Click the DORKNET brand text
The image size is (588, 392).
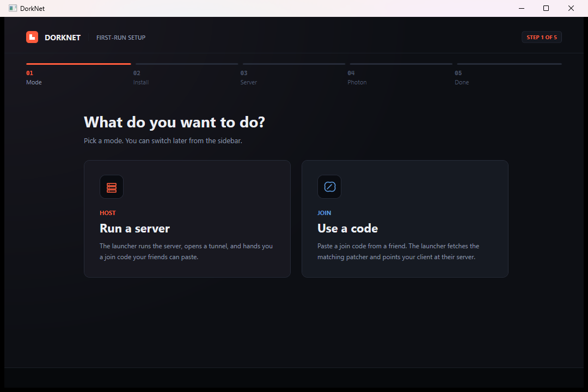point(63,38)
